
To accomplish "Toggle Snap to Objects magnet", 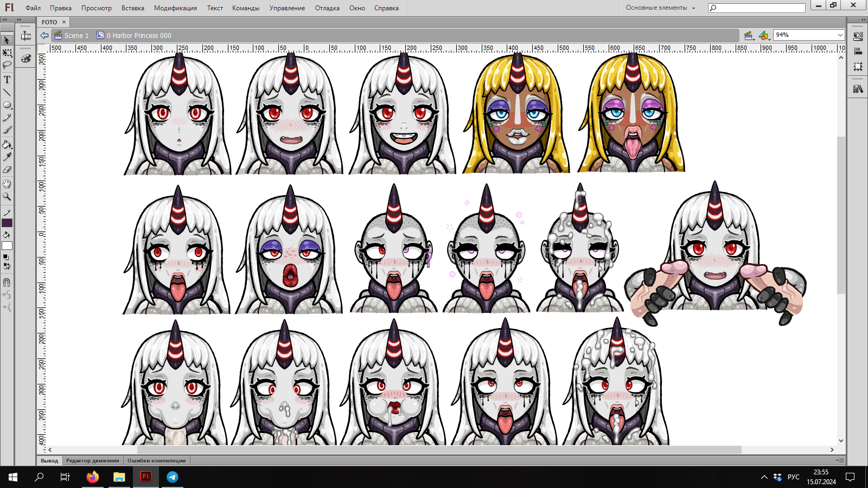I will [7, 282].
